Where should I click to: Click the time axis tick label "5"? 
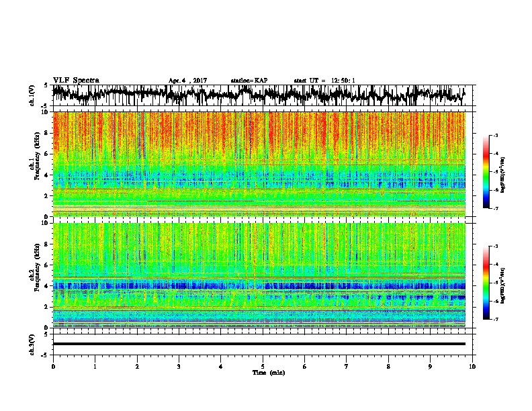tap(263, 367)
